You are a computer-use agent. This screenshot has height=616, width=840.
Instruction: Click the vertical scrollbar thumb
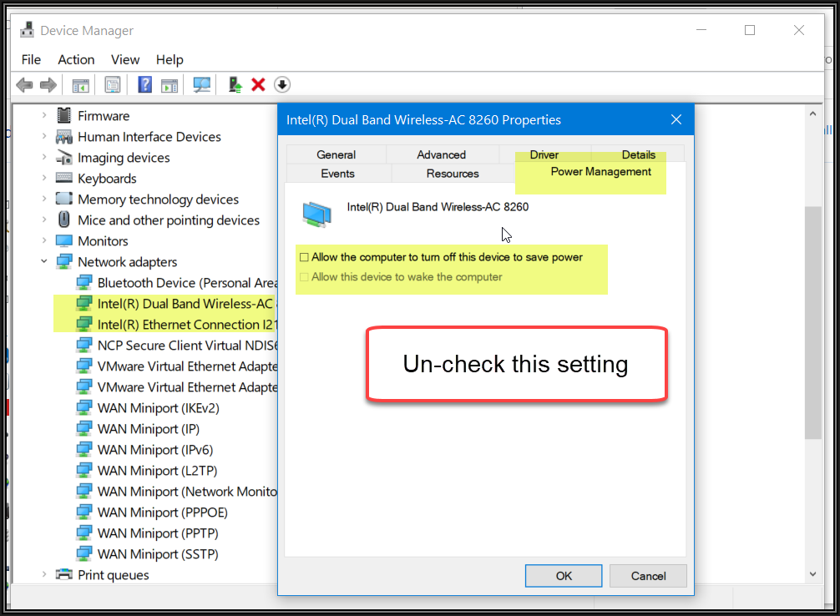point(812,322)
